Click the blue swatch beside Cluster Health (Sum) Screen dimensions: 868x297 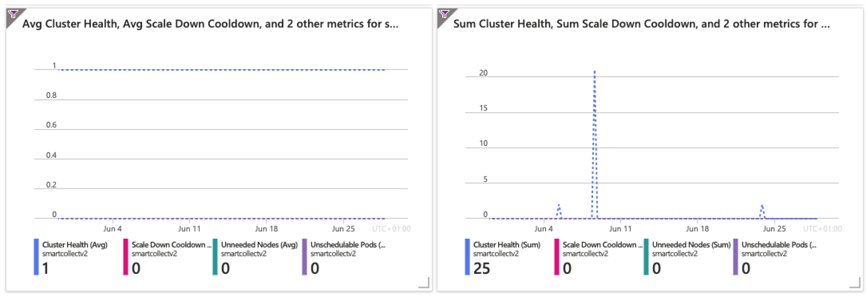point(467,257)
